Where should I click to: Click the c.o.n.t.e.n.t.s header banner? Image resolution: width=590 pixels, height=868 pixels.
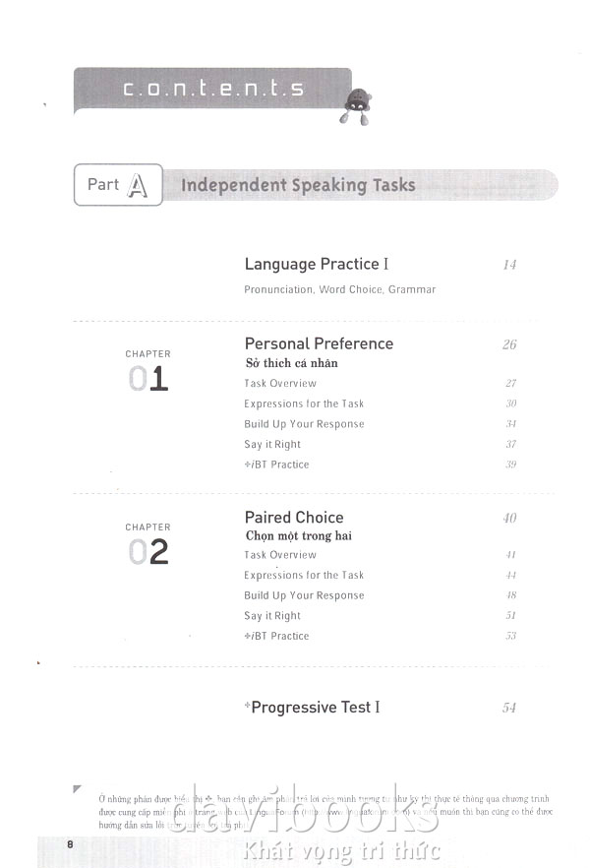coord(212,89)
